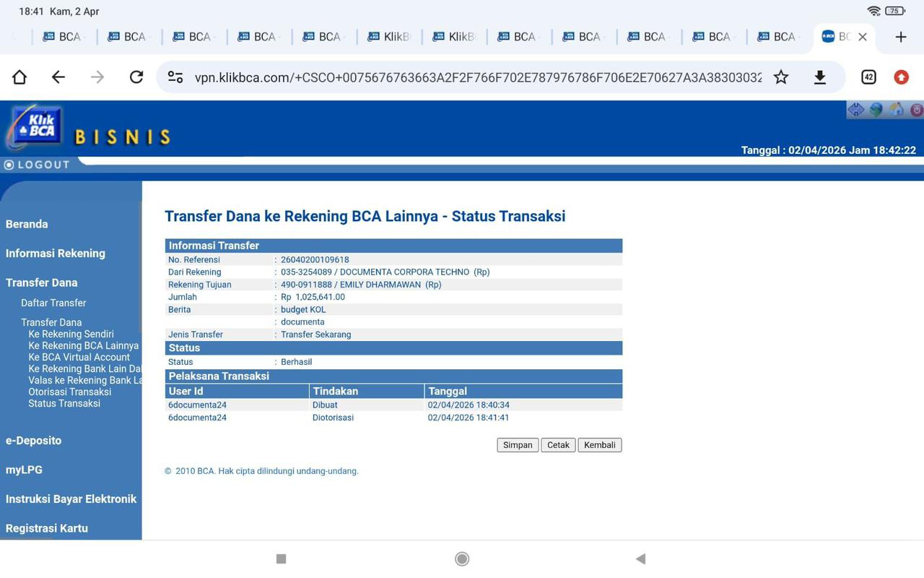Click the pink VPN power logout icon

point(916,110)
